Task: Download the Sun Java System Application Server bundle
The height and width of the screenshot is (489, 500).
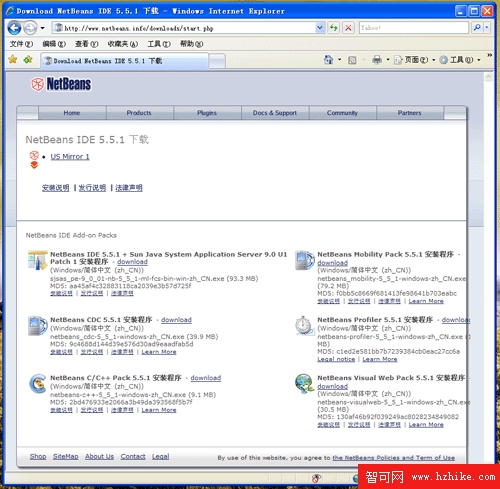Action: pyautogui.click(x=132, y=262)
